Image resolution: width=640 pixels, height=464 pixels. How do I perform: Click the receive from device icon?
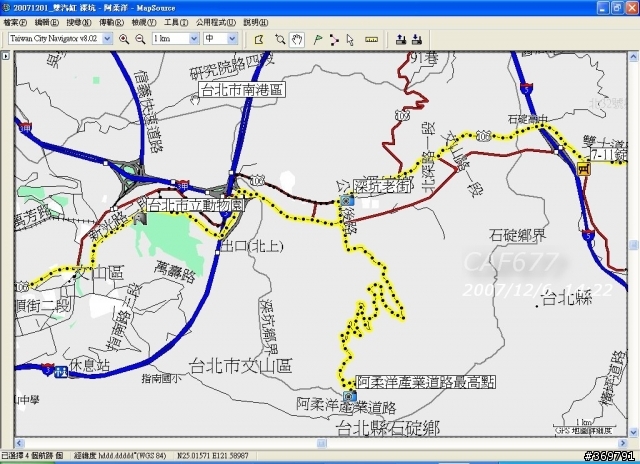coord(417,40)
